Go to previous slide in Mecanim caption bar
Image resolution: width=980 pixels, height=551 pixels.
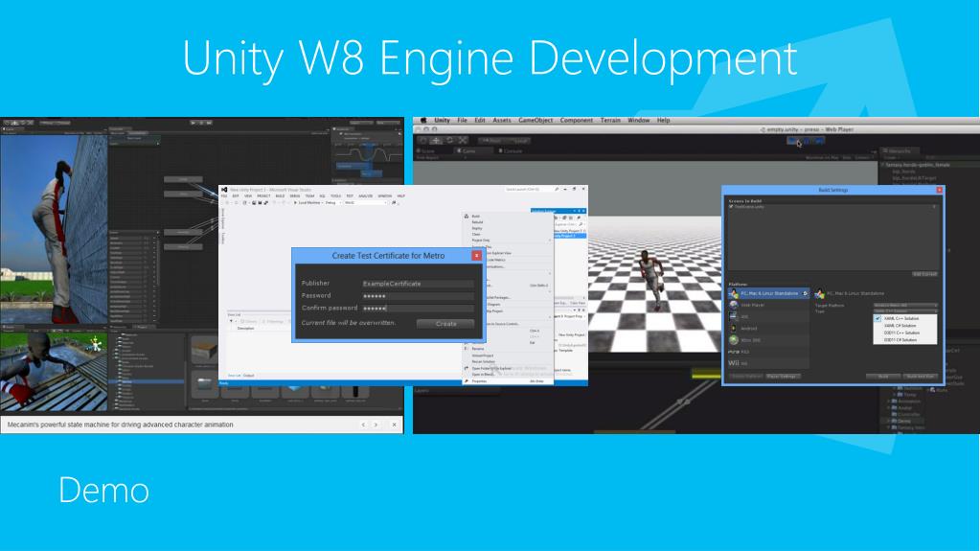pyautogui.click(x=363, y=425)
